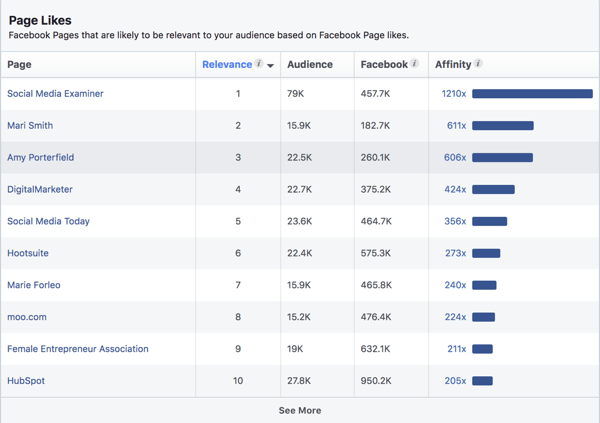
Task: Click the 606x affinity bar for Amy Porterfield
Action: click(502, 157)
